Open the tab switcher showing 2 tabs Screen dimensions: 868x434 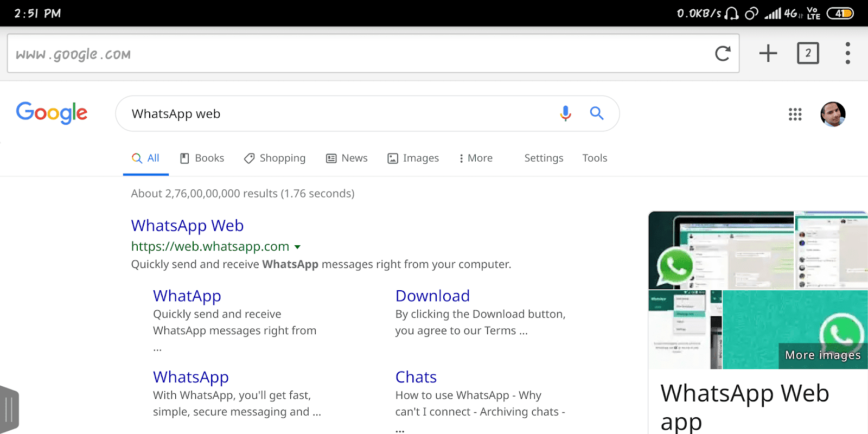coord(808,53)
